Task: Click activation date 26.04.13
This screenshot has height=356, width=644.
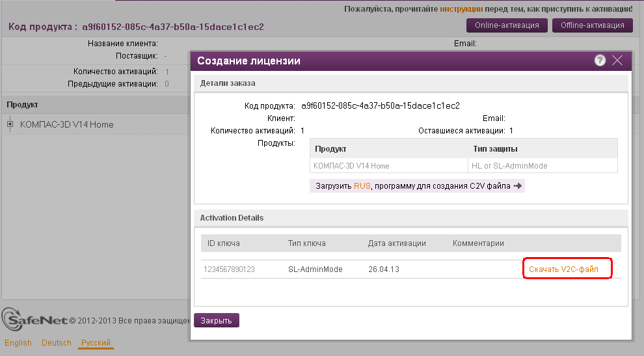Action: [384, 269]
